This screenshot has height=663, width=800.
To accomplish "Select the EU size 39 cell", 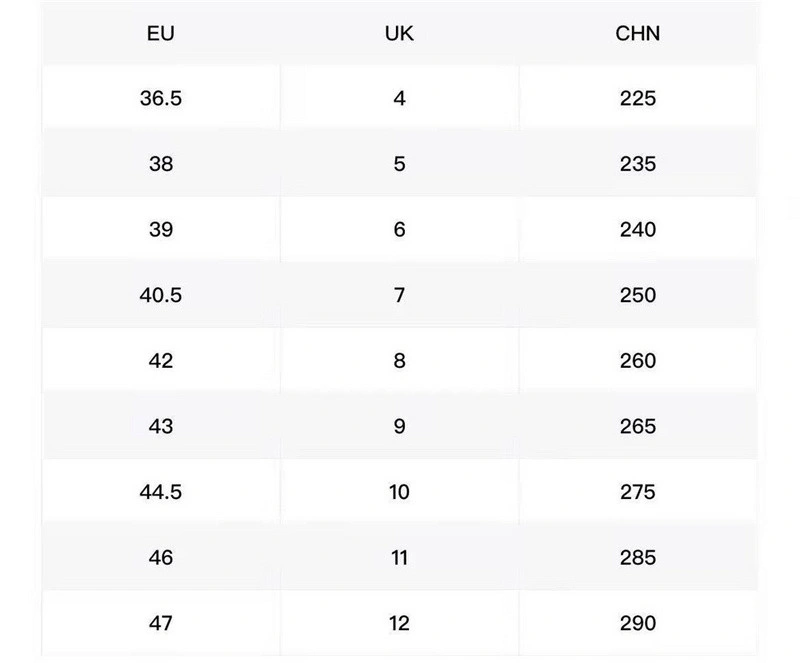I will pos(161,229).
